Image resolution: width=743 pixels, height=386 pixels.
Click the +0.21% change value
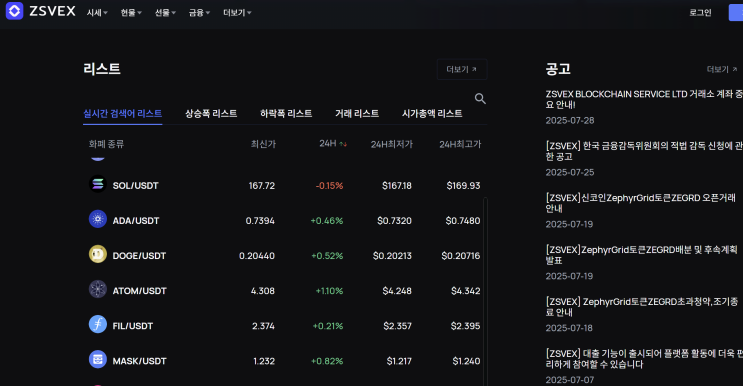coord(328,326)
